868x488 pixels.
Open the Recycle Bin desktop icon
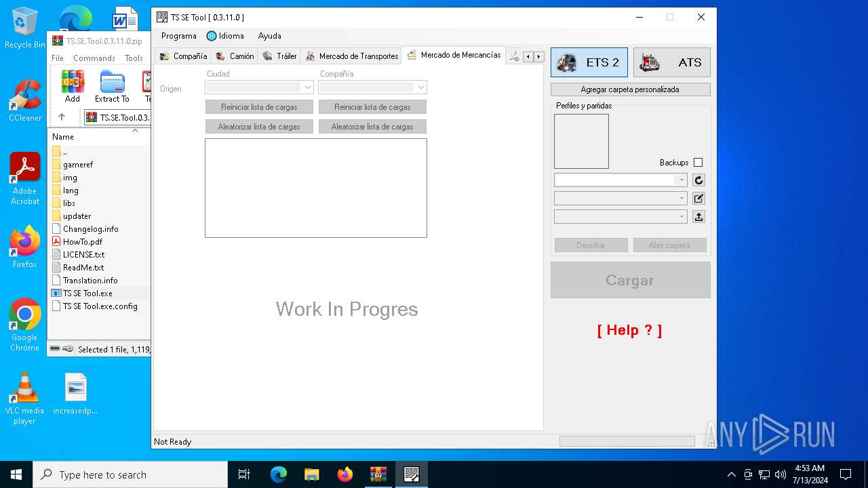coord(25,28)
